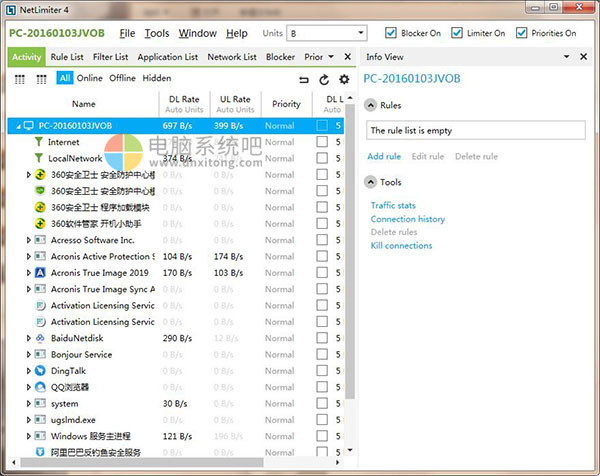This screenshot has width=600, height=476.
Task: Open the Window menu
Action: [x=197, y=33]
